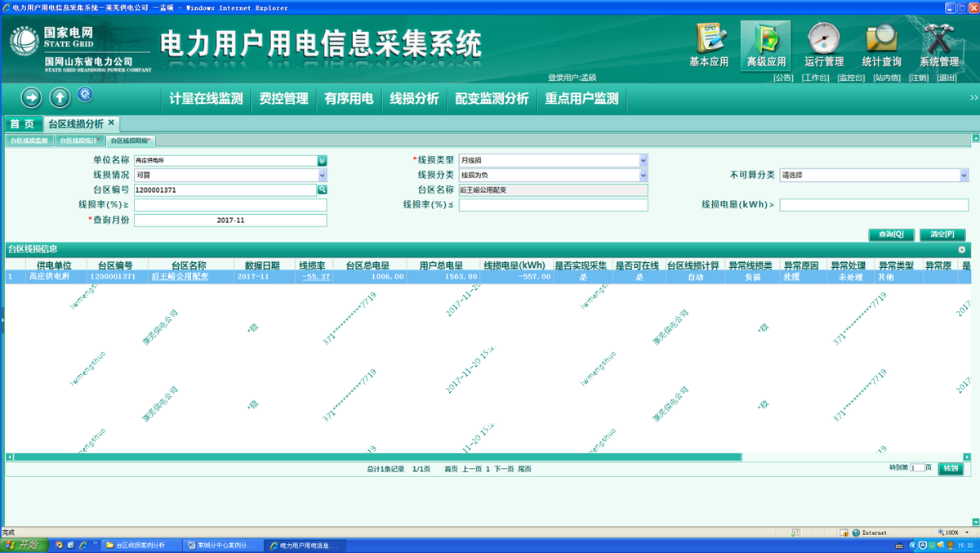Open the 不可算分类 dropdown
980x553 pixels.
point(964,176)
